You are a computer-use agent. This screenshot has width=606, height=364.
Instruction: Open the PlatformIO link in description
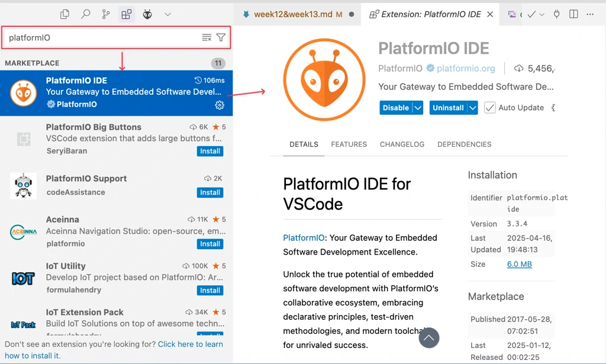304,238
